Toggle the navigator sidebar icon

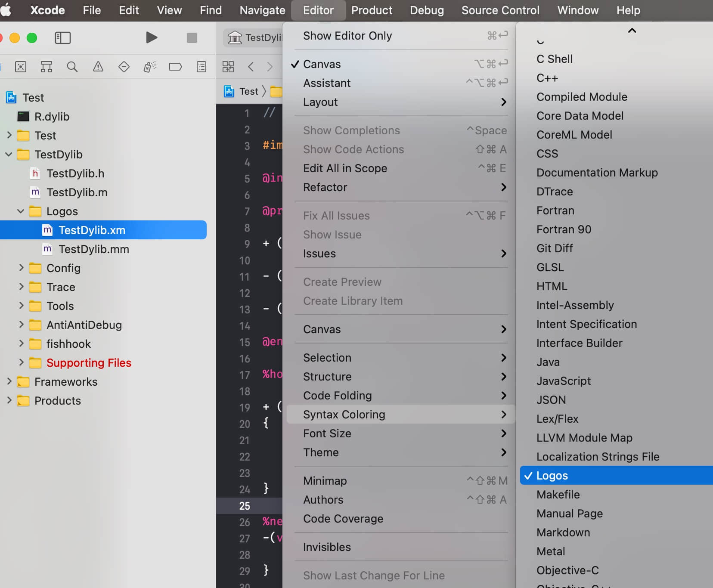click(x=63, y=38)
